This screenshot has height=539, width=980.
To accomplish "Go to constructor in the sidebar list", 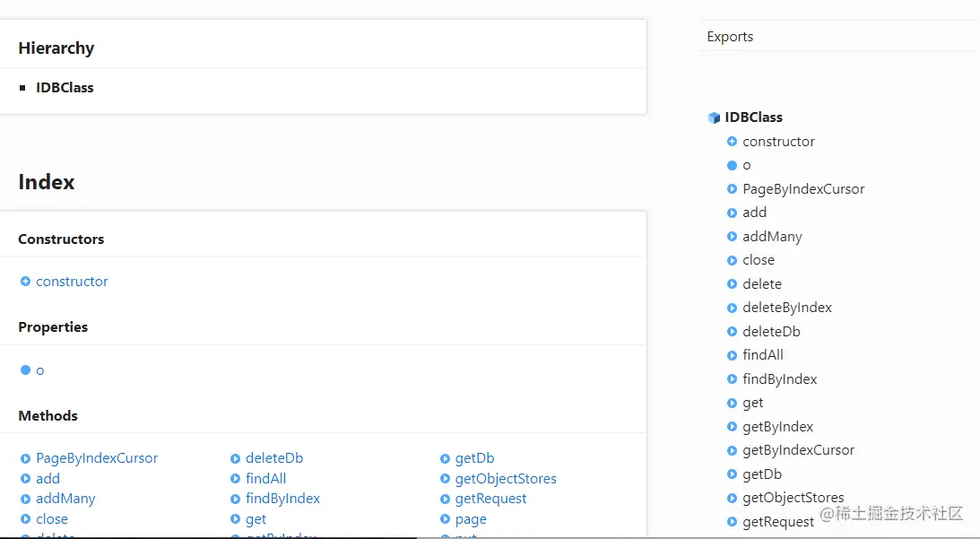I will (x=778, y=142).
